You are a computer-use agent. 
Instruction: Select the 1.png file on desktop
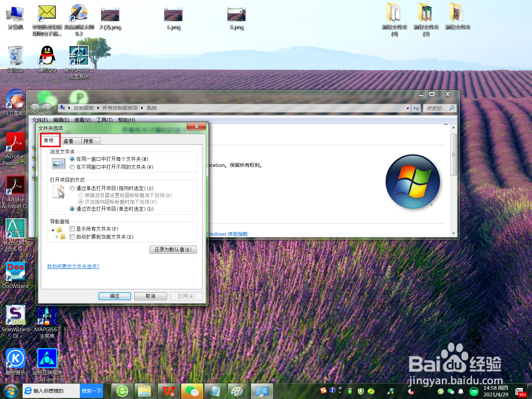point(173,18)
